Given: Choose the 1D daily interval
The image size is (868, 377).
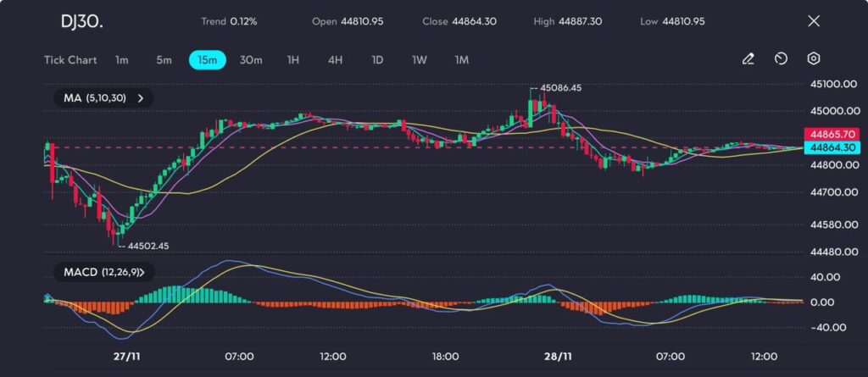Looking at the screenshot, I should coord(377,60).
